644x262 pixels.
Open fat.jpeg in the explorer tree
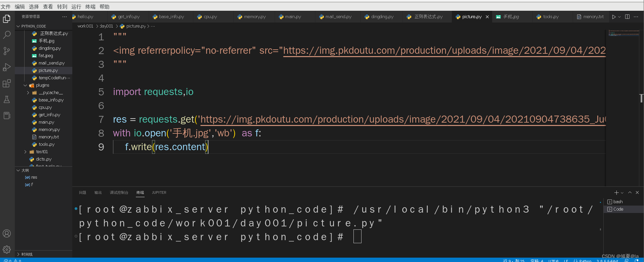44,56
